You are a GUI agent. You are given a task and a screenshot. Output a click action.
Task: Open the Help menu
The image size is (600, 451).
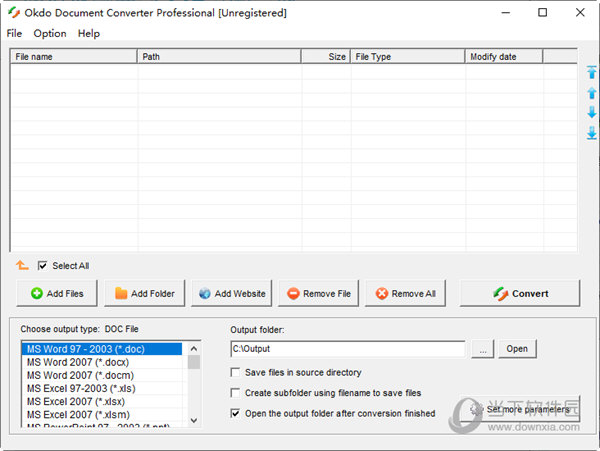(89, 34)
